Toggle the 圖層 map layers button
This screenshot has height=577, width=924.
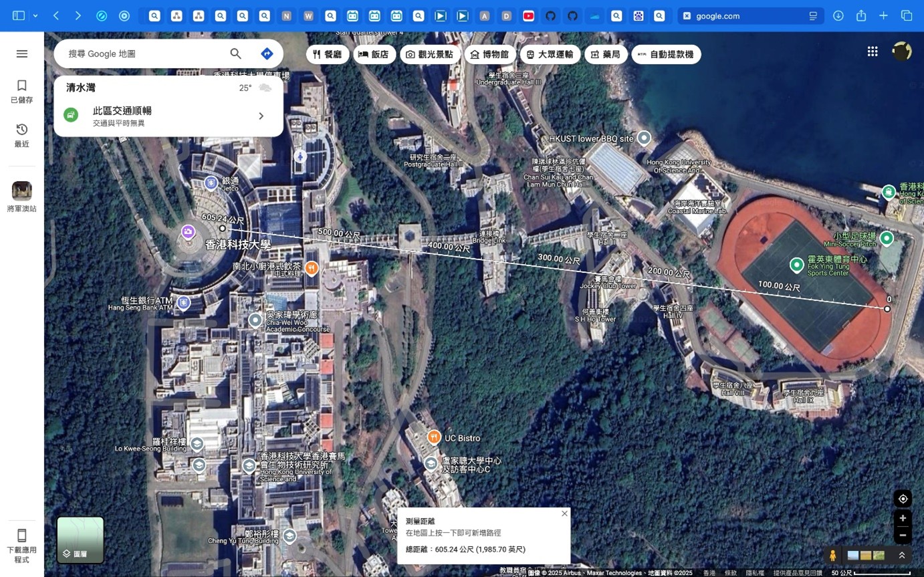[x=80, y=540]
